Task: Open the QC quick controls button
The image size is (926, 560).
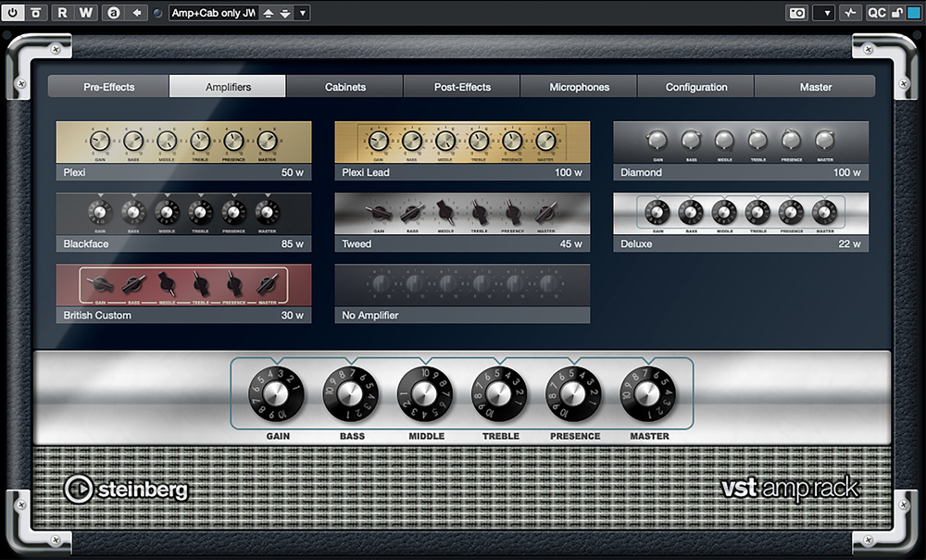Action: [x=876, y=13]
